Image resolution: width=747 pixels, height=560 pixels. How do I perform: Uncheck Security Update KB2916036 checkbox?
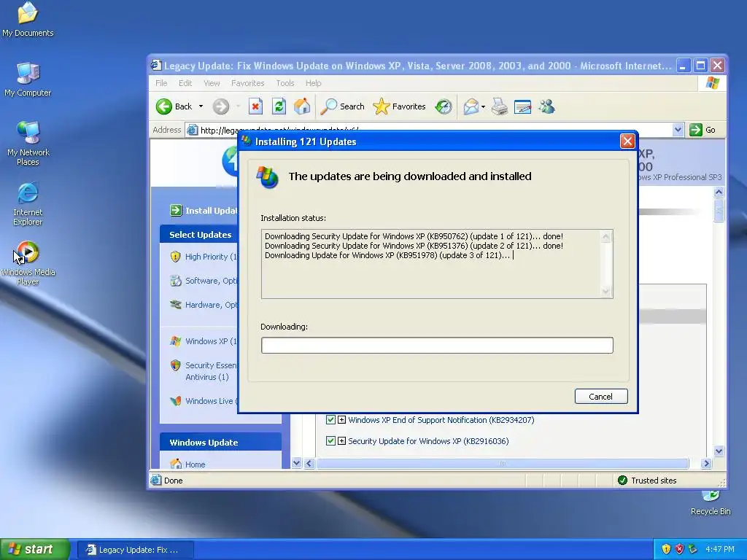click(330, 440)
